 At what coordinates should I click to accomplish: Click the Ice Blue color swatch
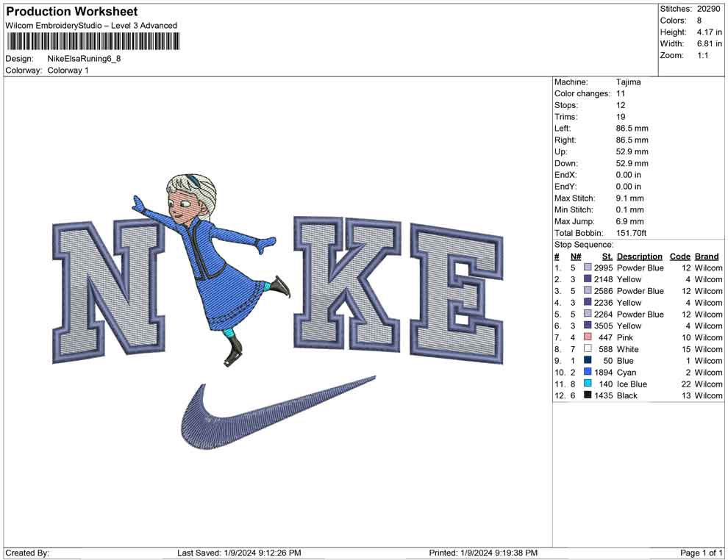click(x=588, y=383)
